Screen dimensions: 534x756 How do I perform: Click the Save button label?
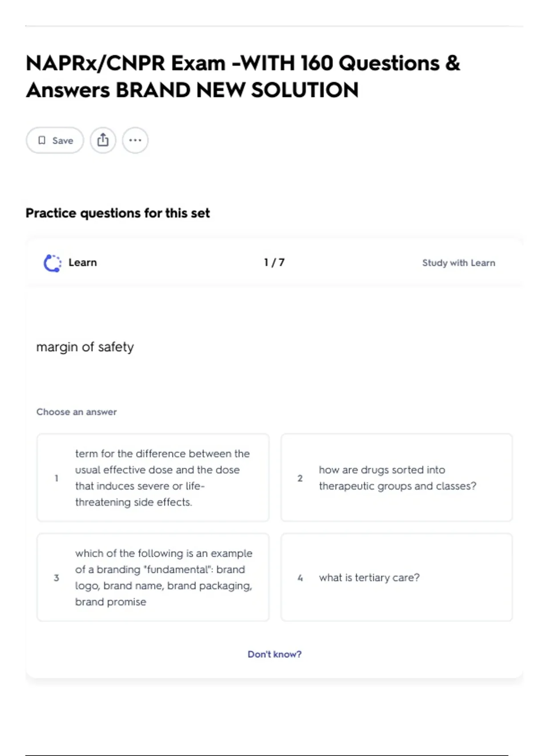[63, 141]
